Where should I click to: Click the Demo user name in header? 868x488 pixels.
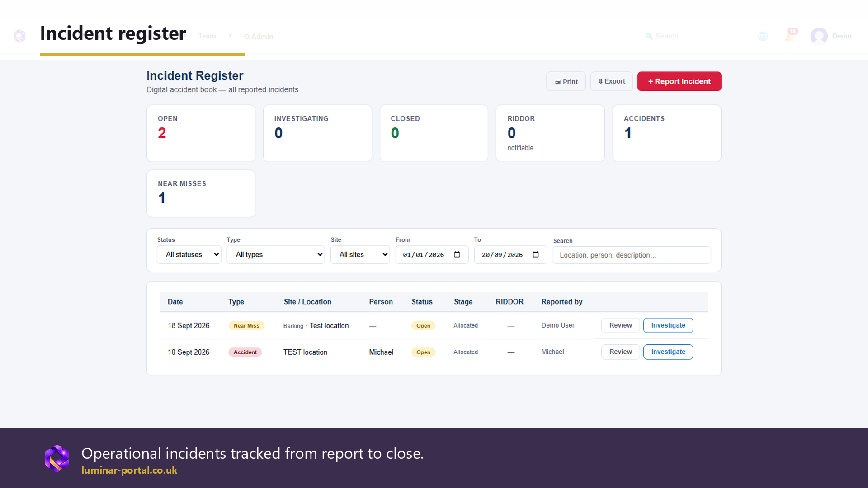coord(842,36)
